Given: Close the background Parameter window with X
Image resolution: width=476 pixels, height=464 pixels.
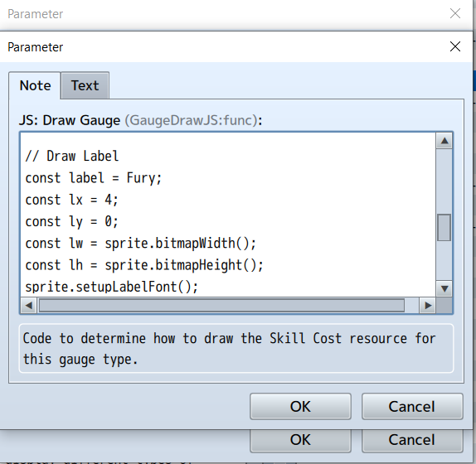Looking at the screenshot, I should [x=455, y=13].
